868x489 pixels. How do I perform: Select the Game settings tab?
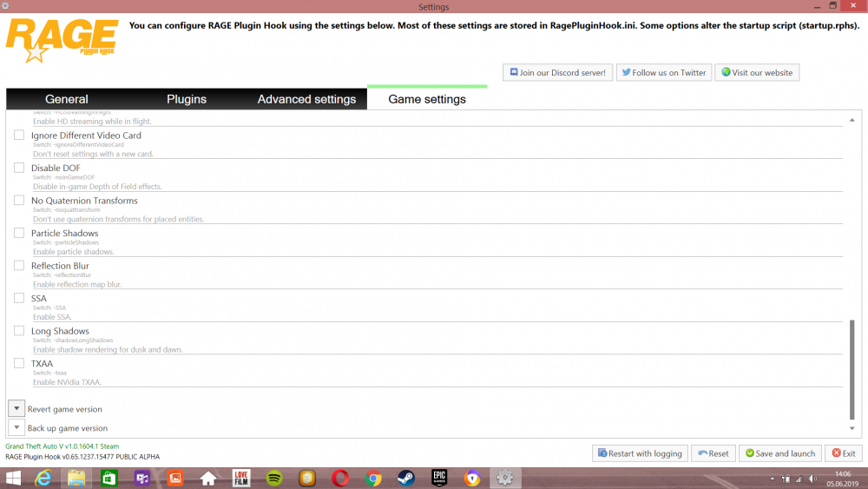tap(427, 98)
